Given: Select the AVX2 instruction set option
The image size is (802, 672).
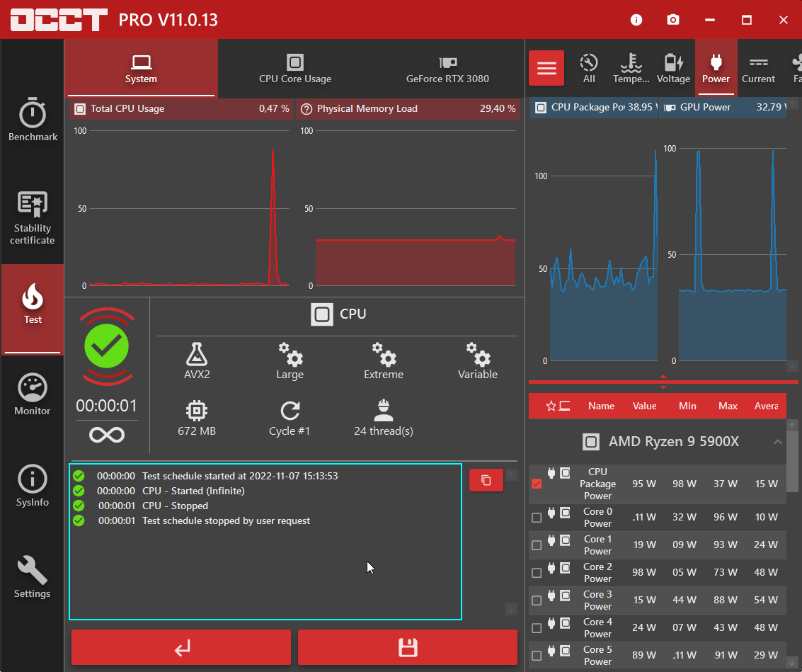Looking at the screenshot, I should [x=197, y=361].
